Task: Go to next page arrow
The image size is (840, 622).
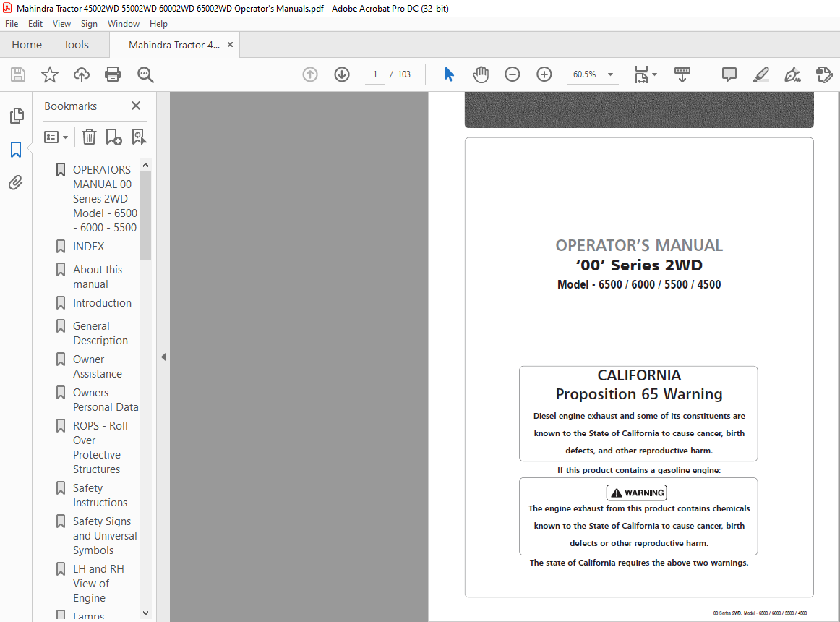Action: (x=342, y=74)
